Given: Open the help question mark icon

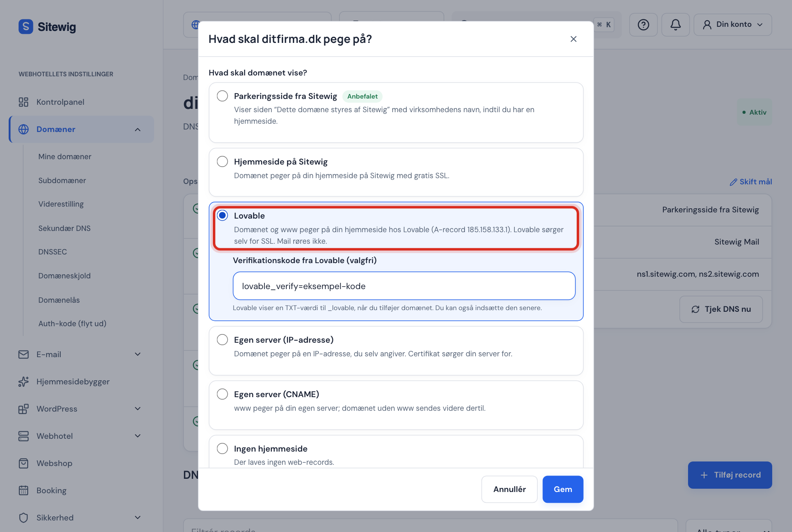Looking at the screenshot, I should [643, 25].
